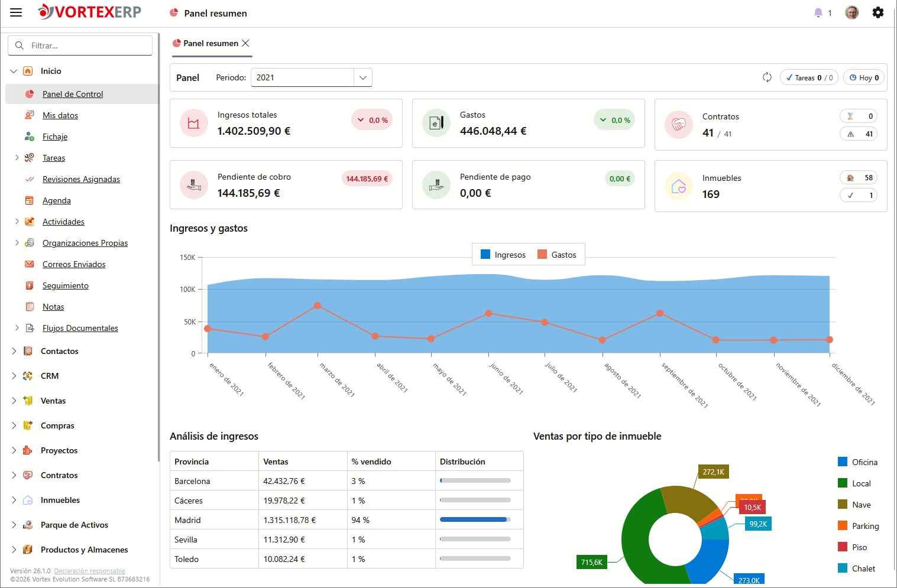
Task: Open settings gear icon
Action: [x=878, y=12]
